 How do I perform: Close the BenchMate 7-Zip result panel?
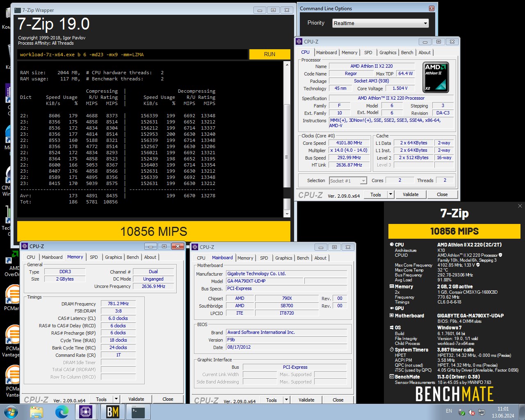[x=520, y=206]
